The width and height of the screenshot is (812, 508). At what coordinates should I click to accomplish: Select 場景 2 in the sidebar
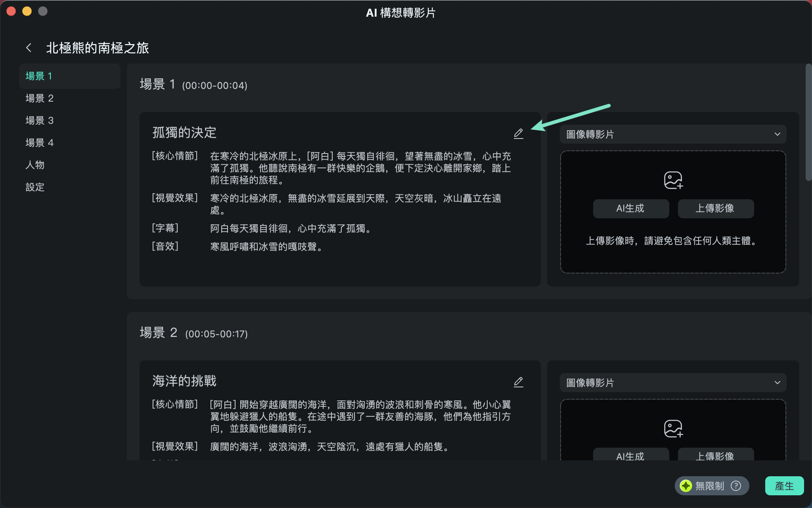(x=40, y=98)
